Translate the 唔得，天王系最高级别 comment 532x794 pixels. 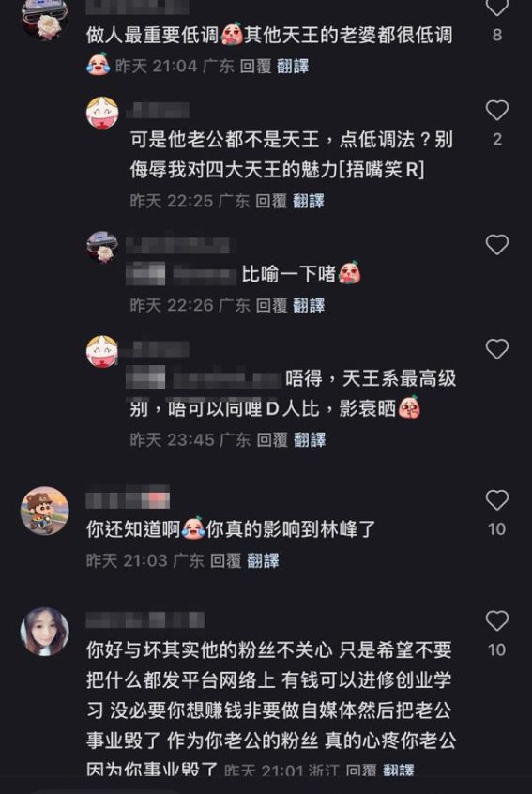310,439
